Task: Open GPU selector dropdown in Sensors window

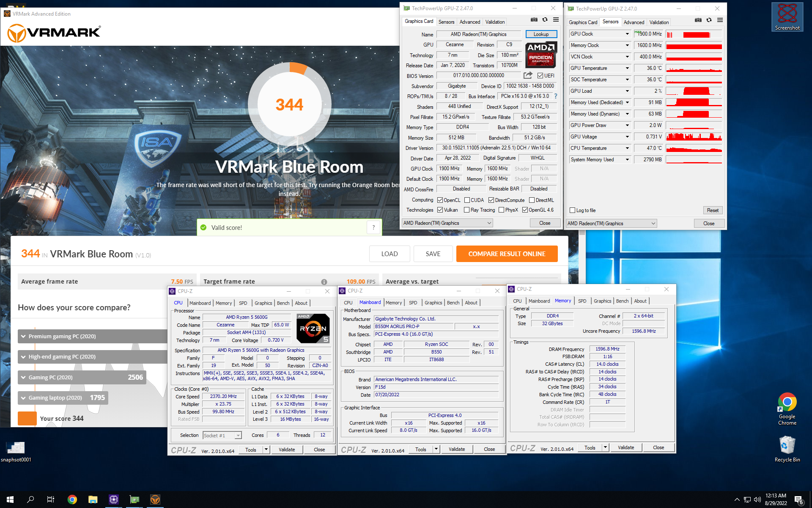Action: [x=611, y=224]
